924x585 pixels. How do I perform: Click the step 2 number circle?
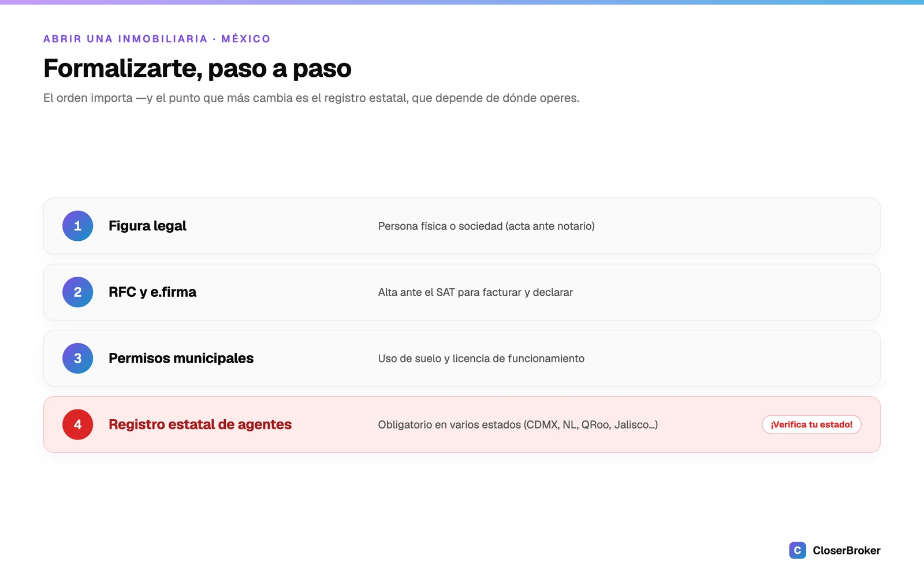[77, 292]
